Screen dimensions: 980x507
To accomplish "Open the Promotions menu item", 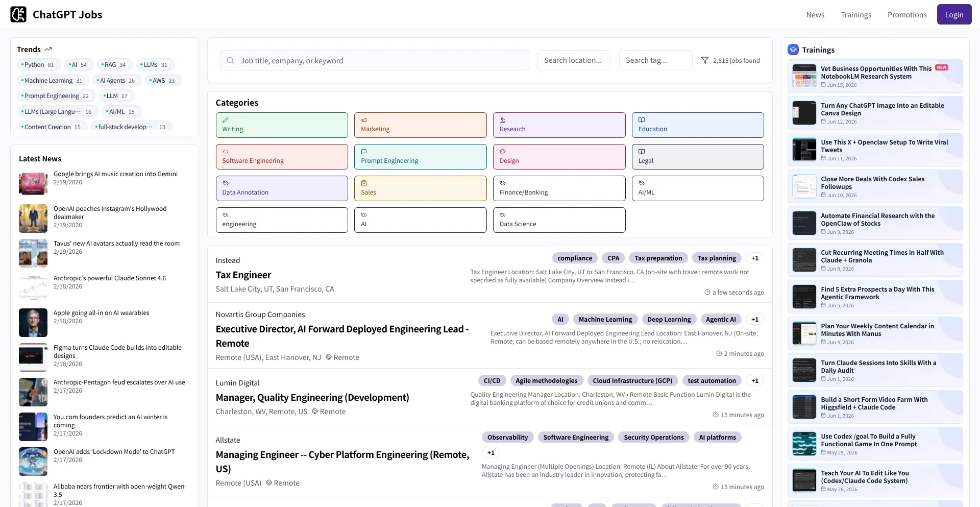I will point(907,15).
